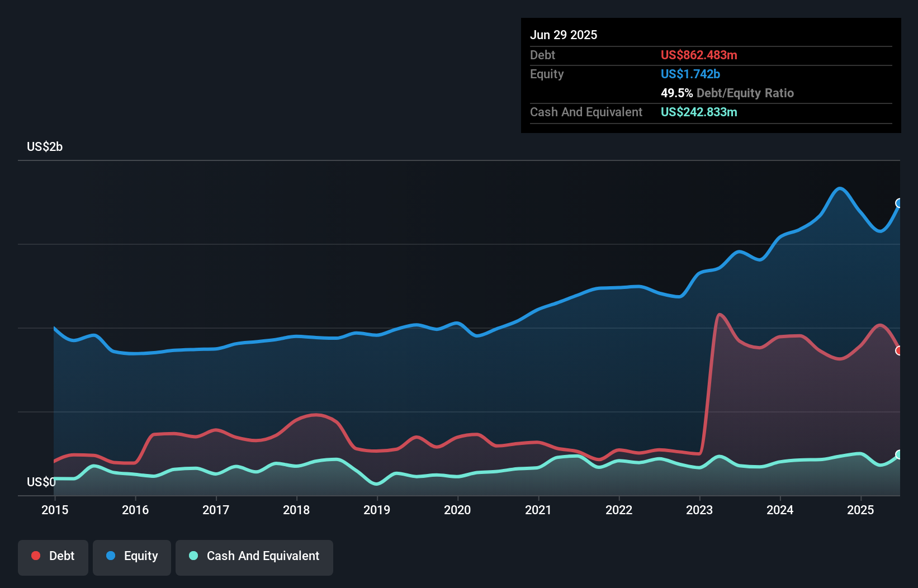Click the red Debt value indicator in the tooltip

699,55
